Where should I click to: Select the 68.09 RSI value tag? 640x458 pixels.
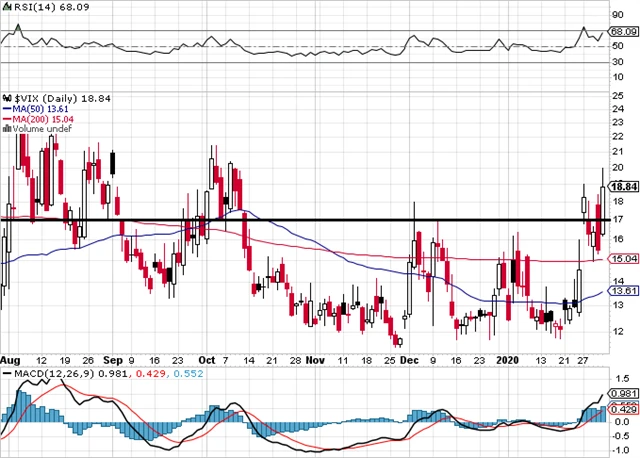(623, 31)
